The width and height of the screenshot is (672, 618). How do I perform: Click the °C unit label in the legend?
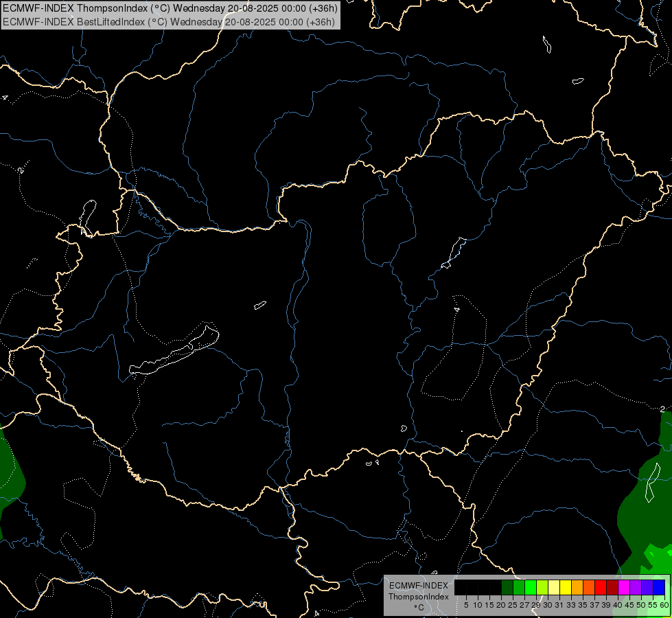pos(419,607)
